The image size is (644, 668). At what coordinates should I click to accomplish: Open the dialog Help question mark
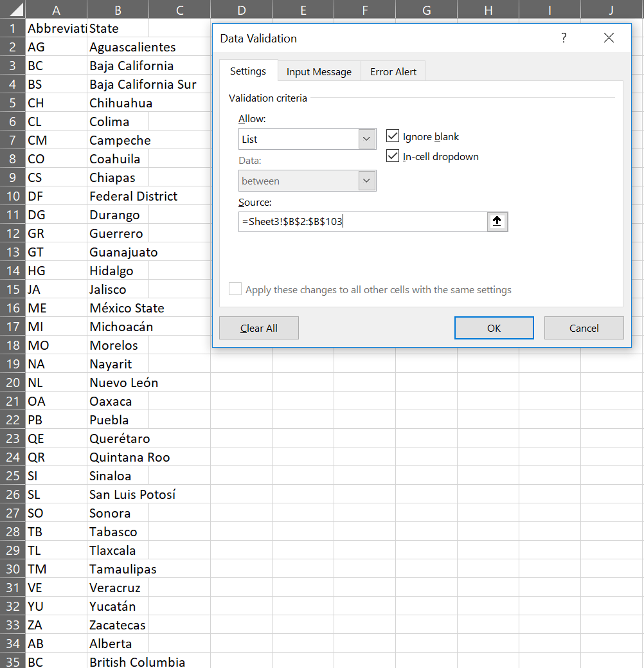(564, 38)
